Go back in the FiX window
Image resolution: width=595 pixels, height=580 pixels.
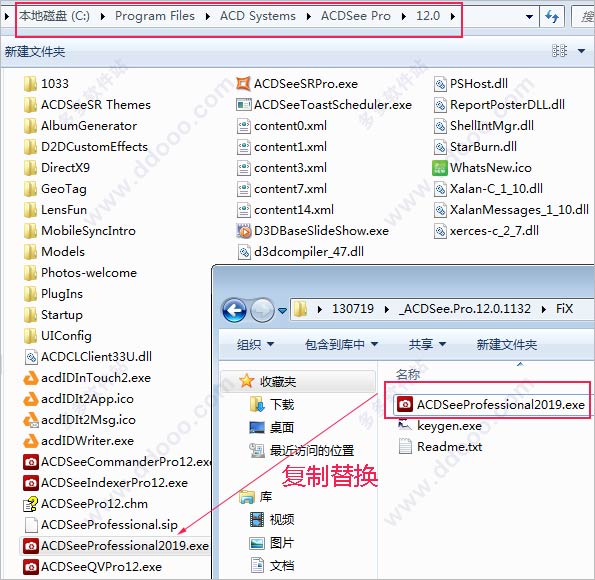pos(235,310)
